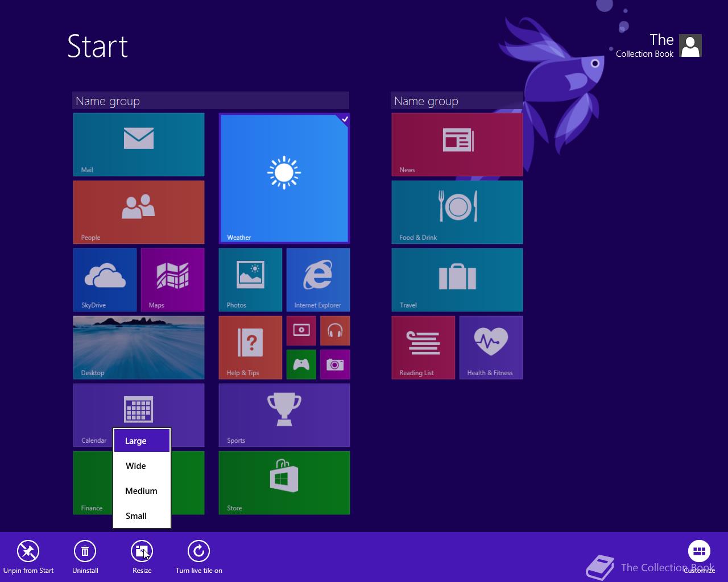
Task: Choose Wide tile size
Action: coord(142,466)
